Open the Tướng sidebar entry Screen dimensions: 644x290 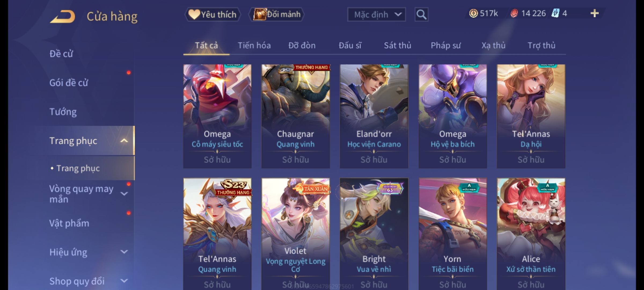coord(63,112)
